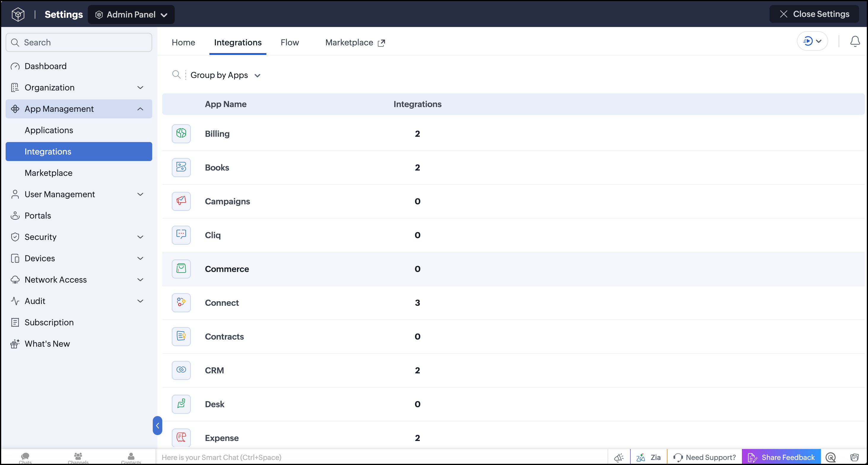Click Close Settings
Image resolution: width=868 pixels, height=465 pixels.
814,14
